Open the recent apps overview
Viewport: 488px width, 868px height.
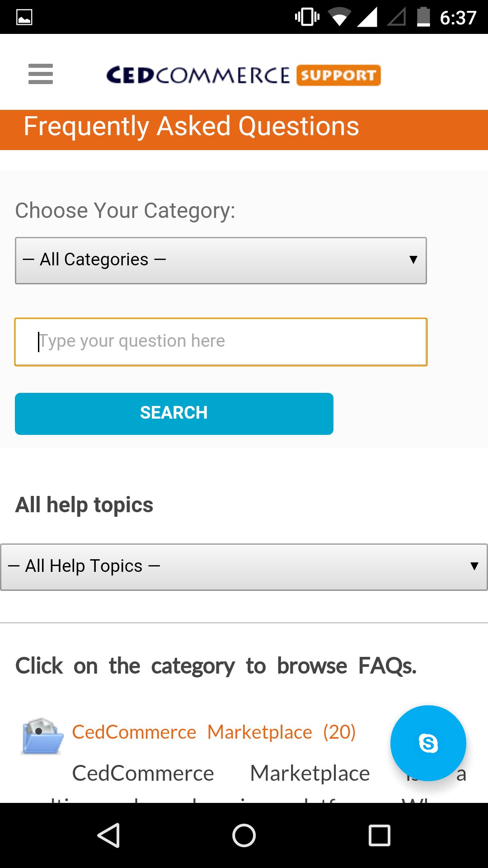[x=379, y=835]
